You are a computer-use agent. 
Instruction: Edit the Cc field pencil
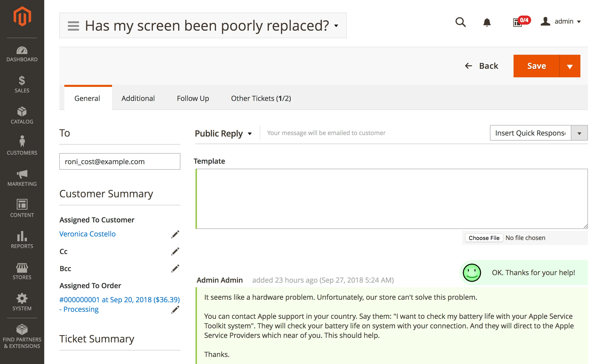175,251
